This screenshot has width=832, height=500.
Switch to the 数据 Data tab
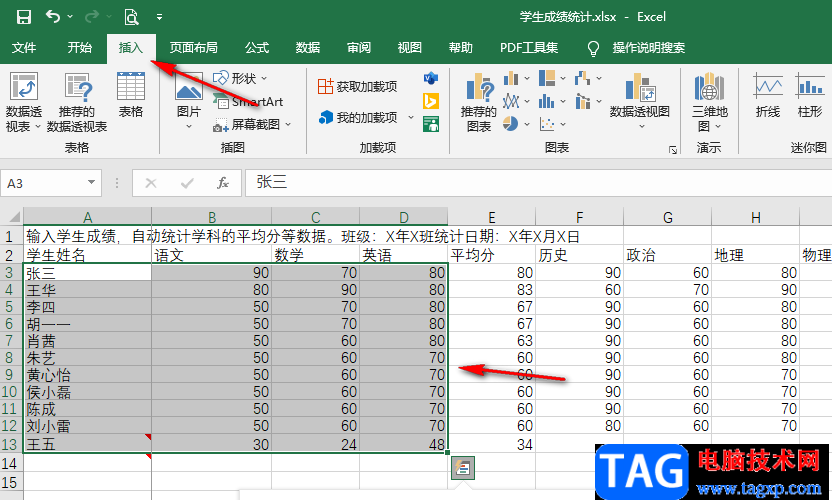click(308, 48)
